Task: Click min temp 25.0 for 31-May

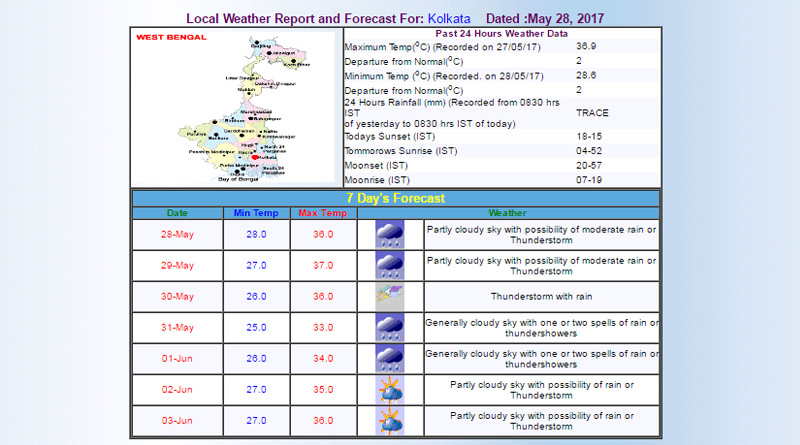Action: [256, 328]
